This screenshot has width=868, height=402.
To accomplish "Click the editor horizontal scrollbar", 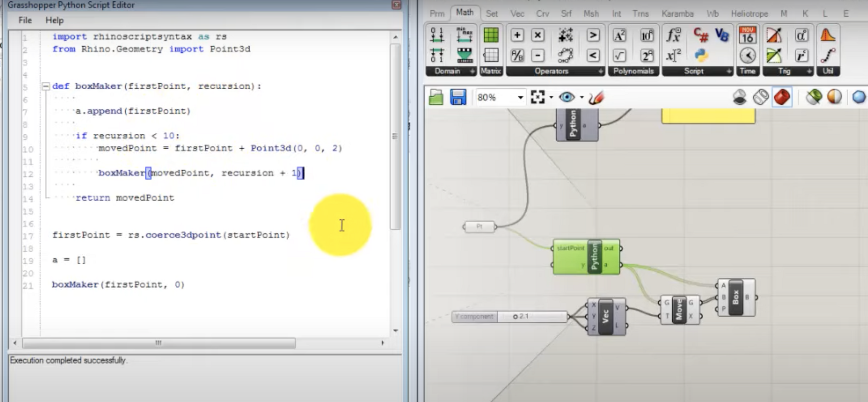I will [159, 343].
